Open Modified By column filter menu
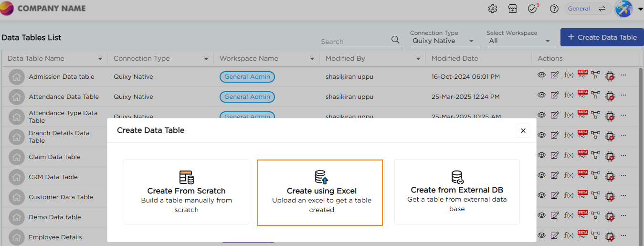Screen dimensions: 644x246 click(418, 58)
